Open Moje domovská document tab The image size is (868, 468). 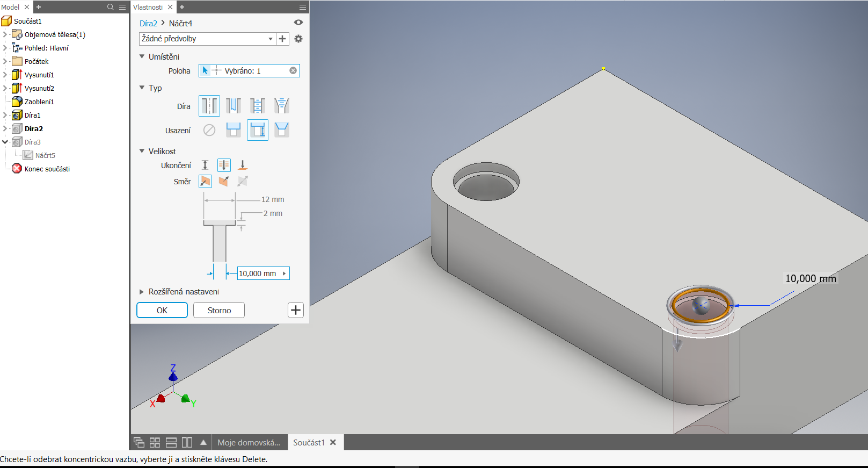(x=249, y=442)
